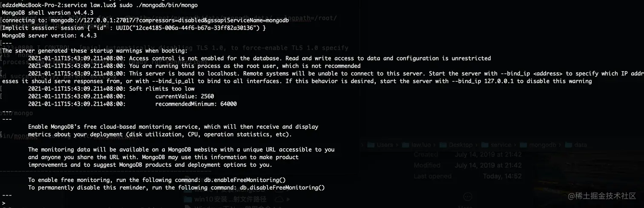
Task: Expand the arrow beside the cloud icon
Action: tap(289, 199)
